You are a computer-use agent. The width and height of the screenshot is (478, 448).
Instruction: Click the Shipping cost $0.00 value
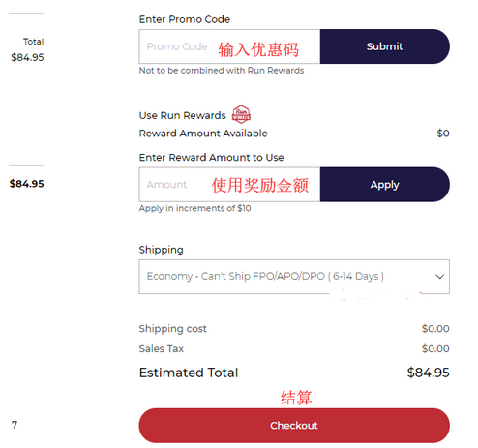pos(435,329)
